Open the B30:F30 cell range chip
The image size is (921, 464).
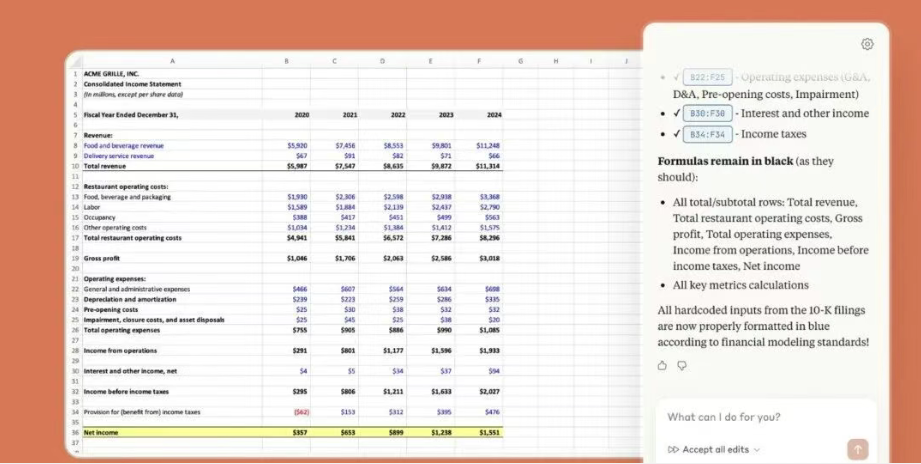tap(708, 113)
